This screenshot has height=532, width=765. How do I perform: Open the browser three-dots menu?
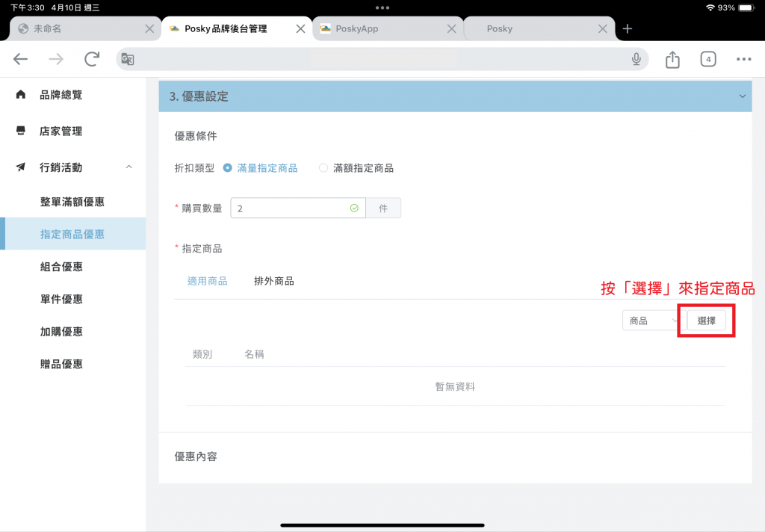pyautogui.click(x=743, y=59)
